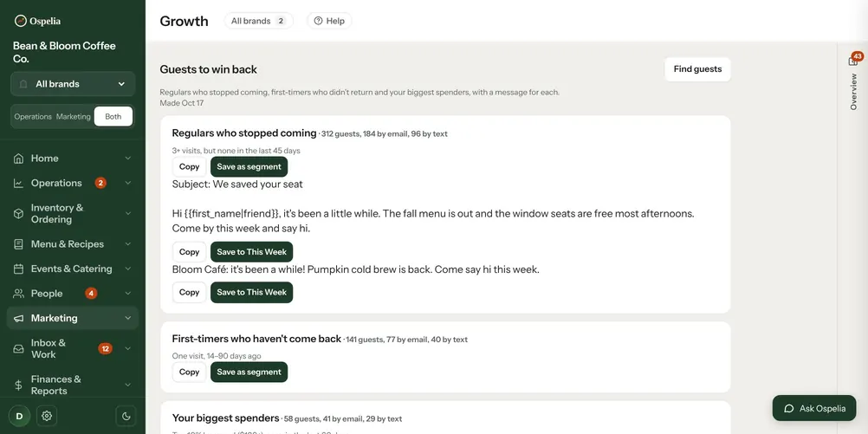Copy the Pumpkin cold brew text message

pyautogui.click(x=190, y=292)
